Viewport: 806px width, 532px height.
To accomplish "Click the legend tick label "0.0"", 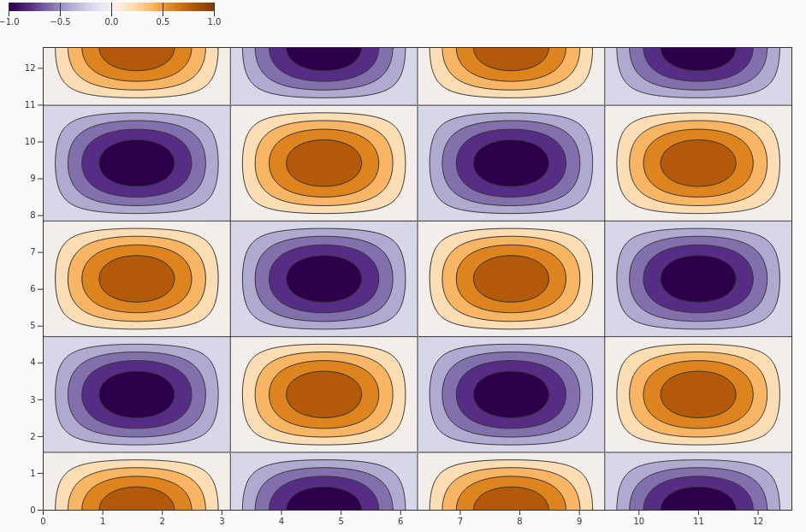I will point(111,21).
